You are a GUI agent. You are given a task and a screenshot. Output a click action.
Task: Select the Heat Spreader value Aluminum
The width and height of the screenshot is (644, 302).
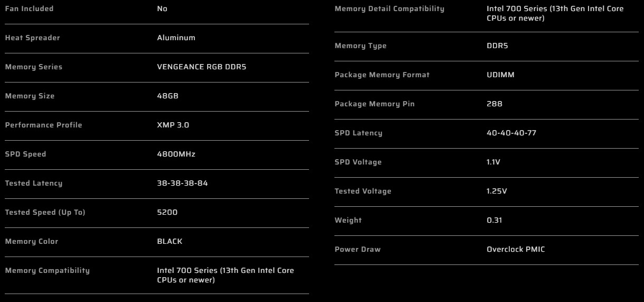(176, 38)
